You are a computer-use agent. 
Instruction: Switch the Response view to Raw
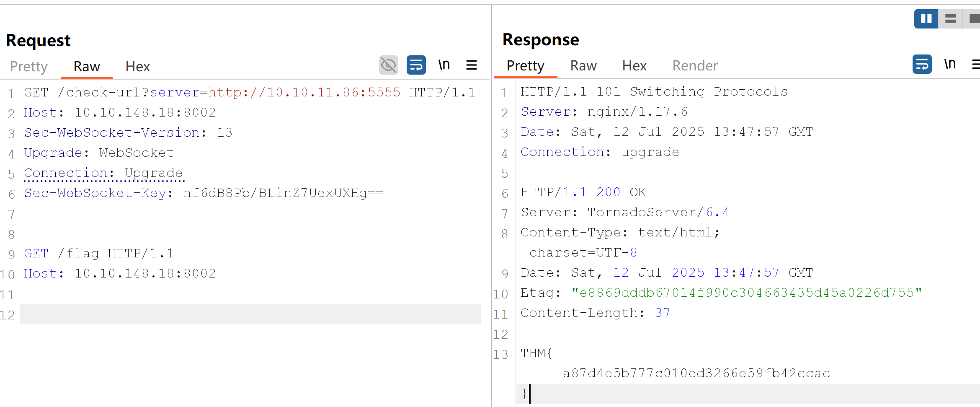(x=583, y=65)
